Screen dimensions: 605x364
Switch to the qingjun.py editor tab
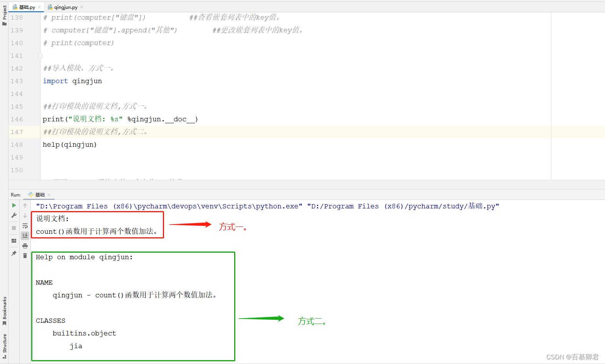(x=66, y=7)
